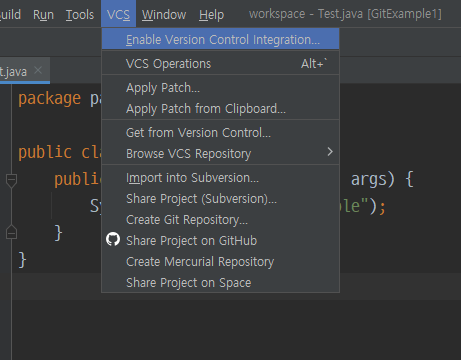This screenshot has height=360, width=461.
Task: Select Share Project on GitHub
Action: click(220, 241)
